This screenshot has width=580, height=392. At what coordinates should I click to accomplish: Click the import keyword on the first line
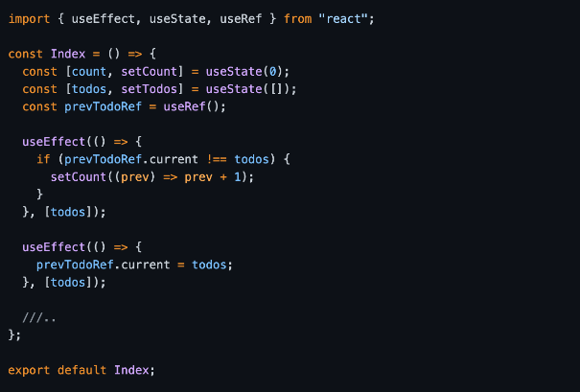29,19
